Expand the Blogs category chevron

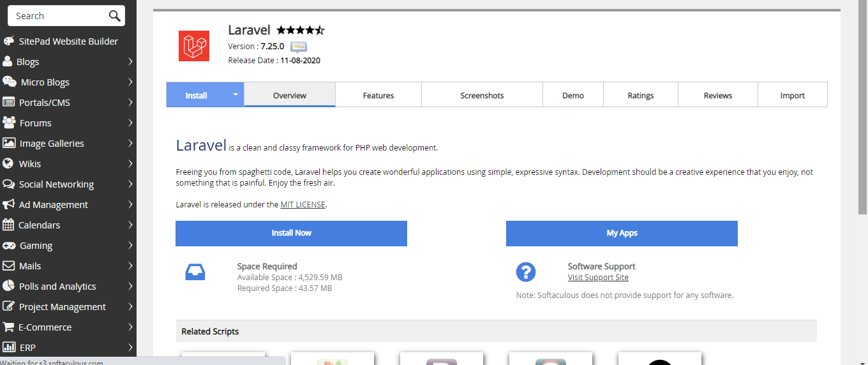click(130, 61)
